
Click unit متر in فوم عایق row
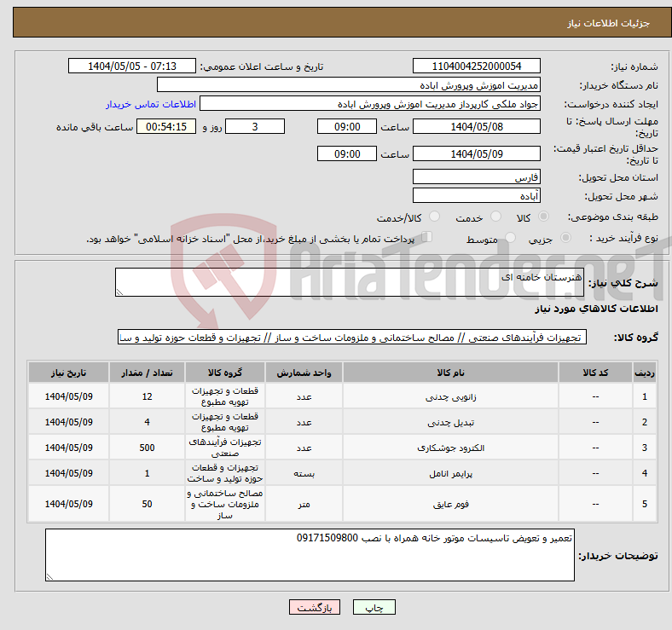click(304, 504)
